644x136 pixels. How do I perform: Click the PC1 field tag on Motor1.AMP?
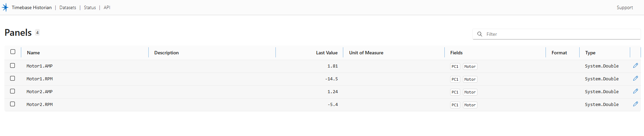[x=455, y=66]
